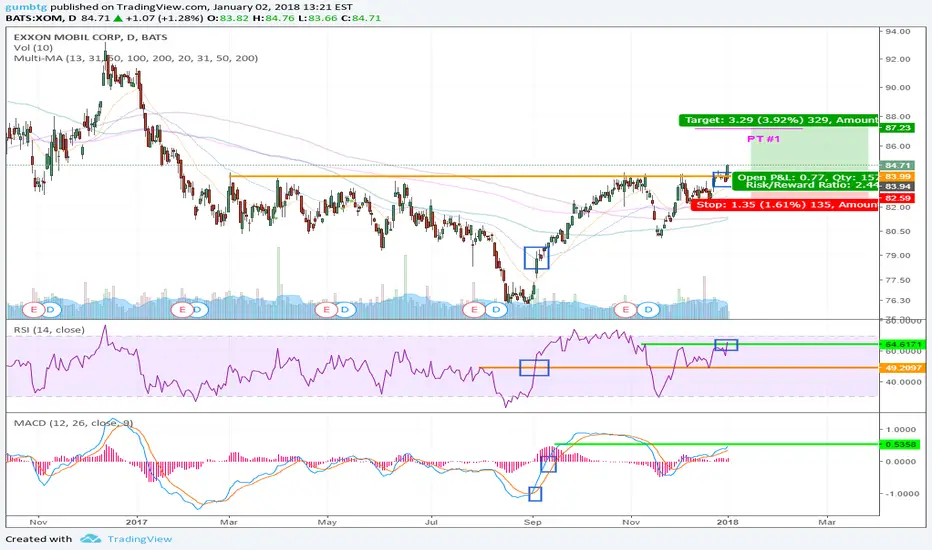Image resolution: width=932 pixels, height=550 pixels.
Task: Click the dividend D marker above Nov 2017
Action: pyautogui.click(x=648, y=309)
